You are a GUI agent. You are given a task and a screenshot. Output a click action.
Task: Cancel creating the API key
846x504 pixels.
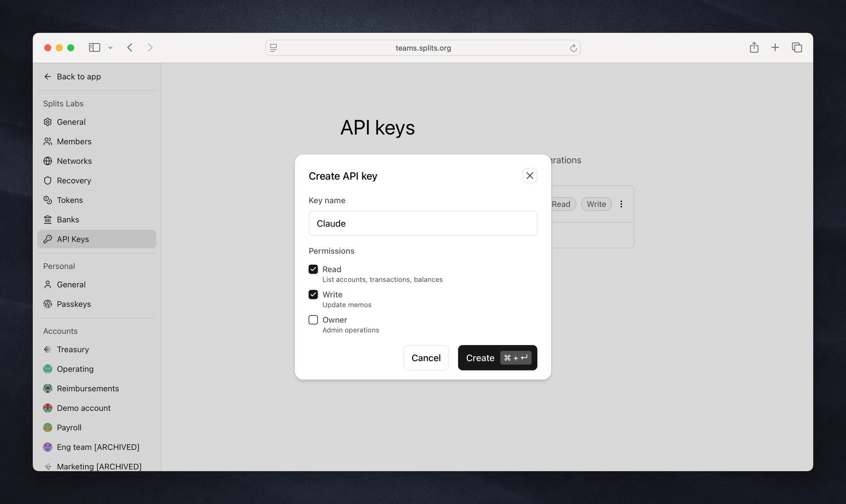[x=426, y=358]
